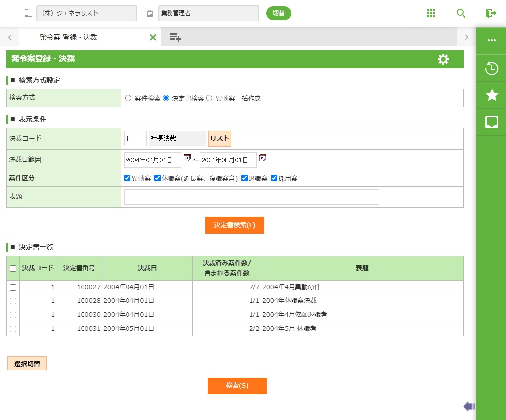Open the history clock icon in sidebar
This screenshot has width=506, height=420.
491,68
